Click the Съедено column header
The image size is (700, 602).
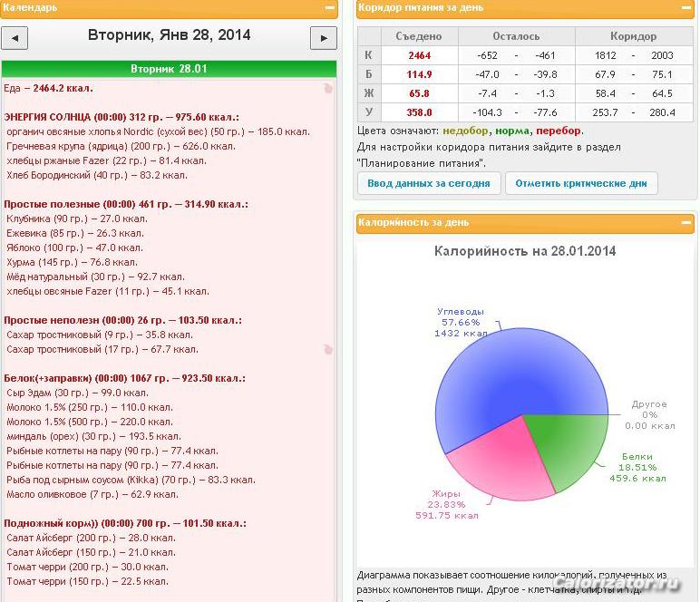tap(419, 36)
